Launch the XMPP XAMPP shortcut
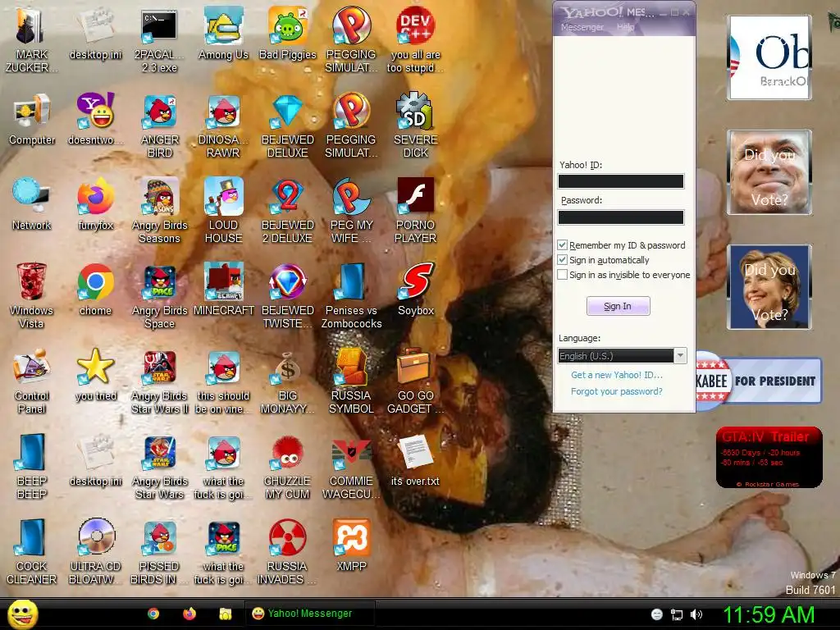 pyautogui.click(x=351, y=546)
